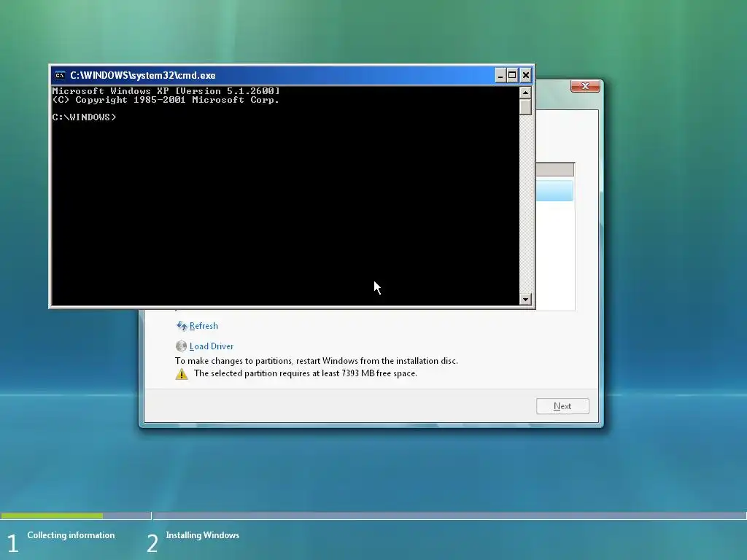Click the 'Installing Windows' step label
This screenshot has height=560, width=747.
click(x=203, y=535)
